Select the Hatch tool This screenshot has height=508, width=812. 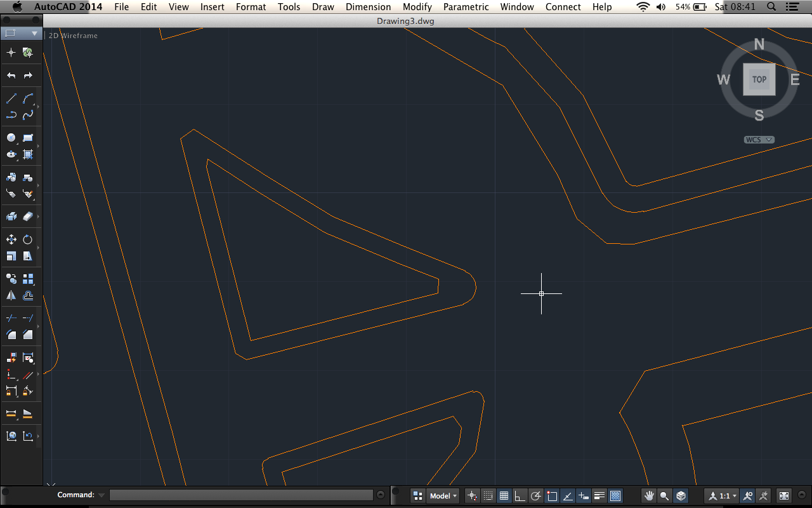28,154
